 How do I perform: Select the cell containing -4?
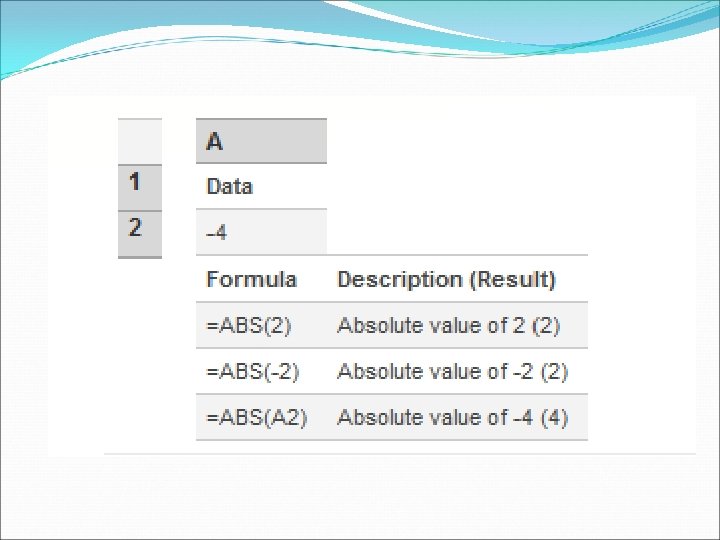point(261,232)
